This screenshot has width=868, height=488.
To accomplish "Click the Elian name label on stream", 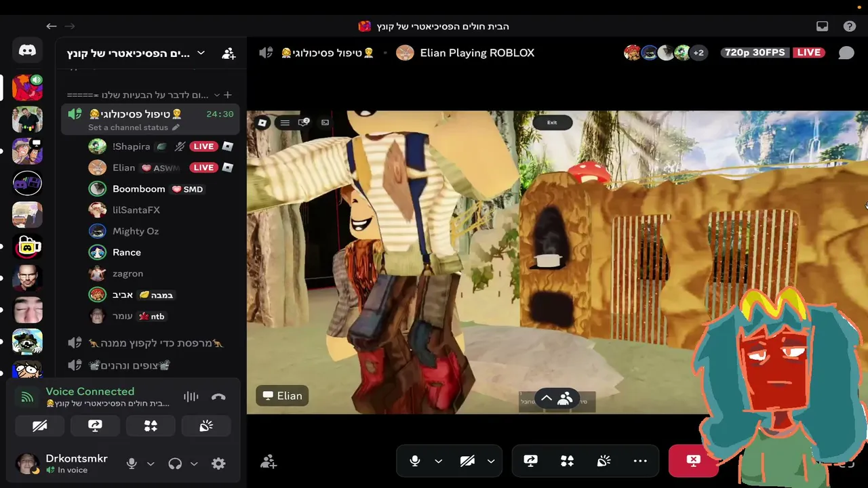I will click(282, 396).
